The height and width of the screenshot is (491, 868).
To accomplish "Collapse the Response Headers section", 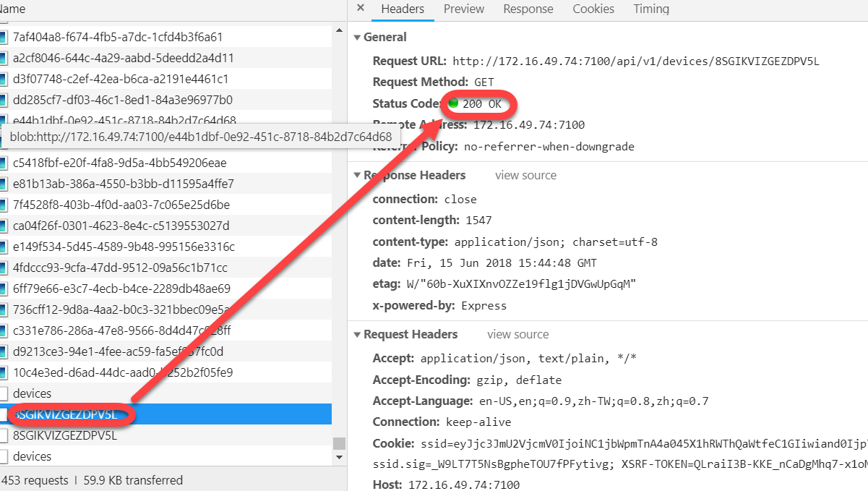I will point(356,175).
